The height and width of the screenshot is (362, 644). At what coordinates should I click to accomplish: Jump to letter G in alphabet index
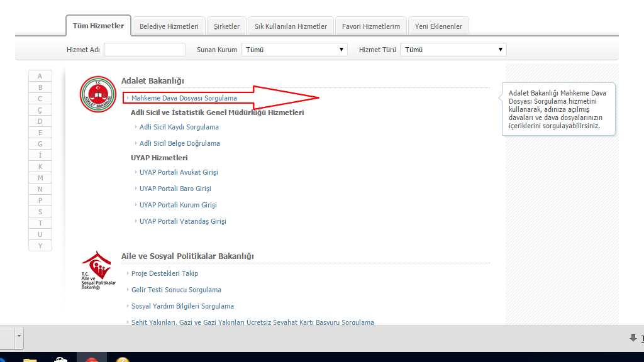tap(40, 144)
